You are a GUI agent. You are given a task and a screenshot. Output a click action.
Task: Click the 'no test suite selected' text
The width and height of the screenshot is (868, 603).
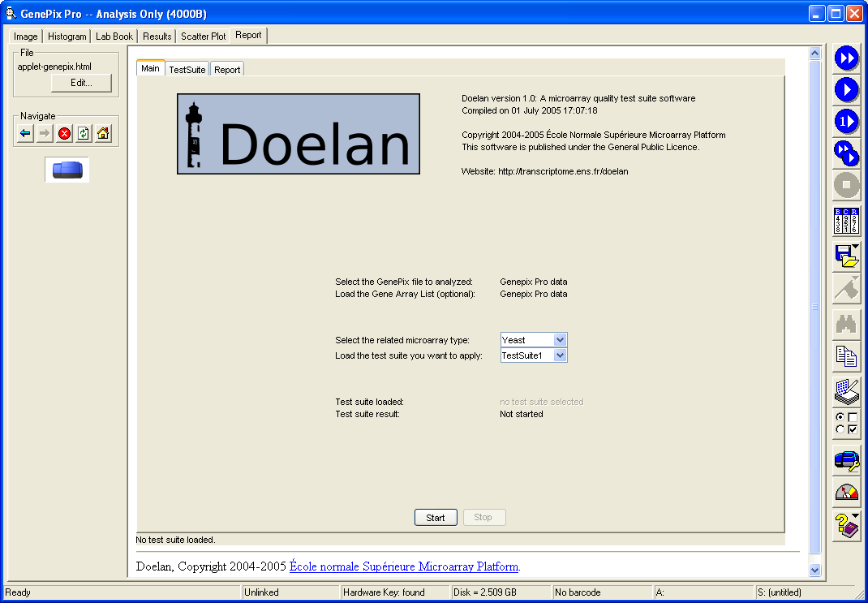pos(541,402)
